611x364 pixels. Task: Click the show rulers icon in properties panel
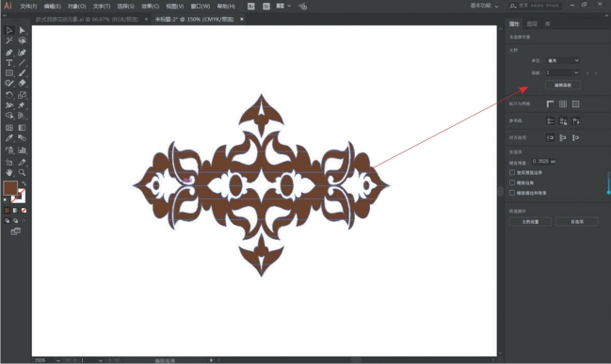point(550,104)
